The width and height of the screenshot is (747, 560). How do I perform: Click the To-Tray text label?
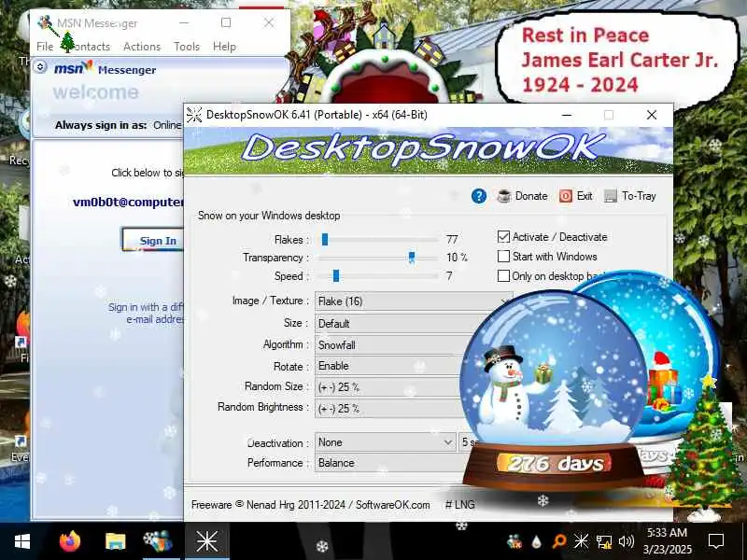tap(639, 196)
